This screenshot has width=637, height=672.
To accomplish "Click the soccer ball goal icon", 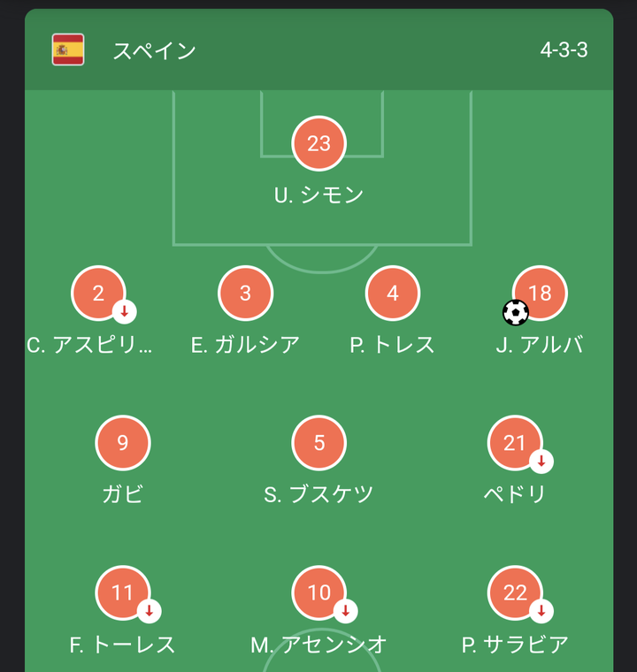I will pyautogui.click(x=516, y=312).
